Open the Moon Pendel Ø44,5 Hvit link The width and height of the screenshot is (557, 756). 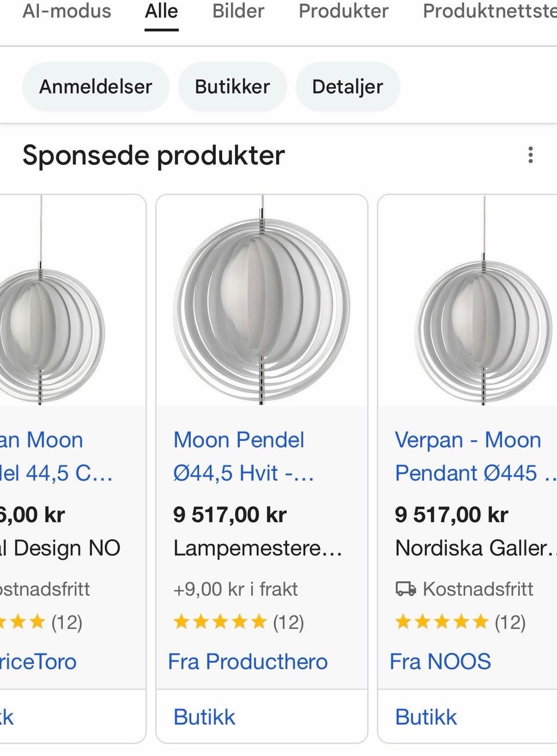pyautogui.click(x=244, y=456)
